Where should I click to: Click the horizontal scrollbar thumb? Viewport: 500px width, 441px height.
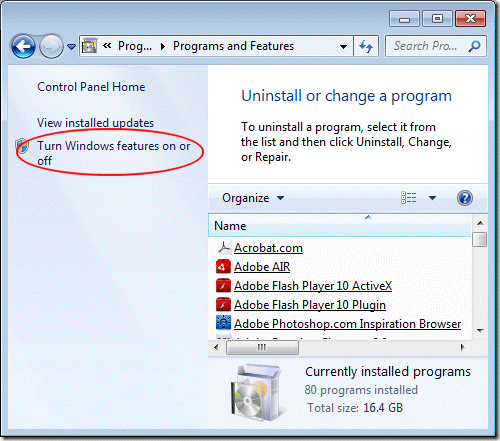[262, 348]
